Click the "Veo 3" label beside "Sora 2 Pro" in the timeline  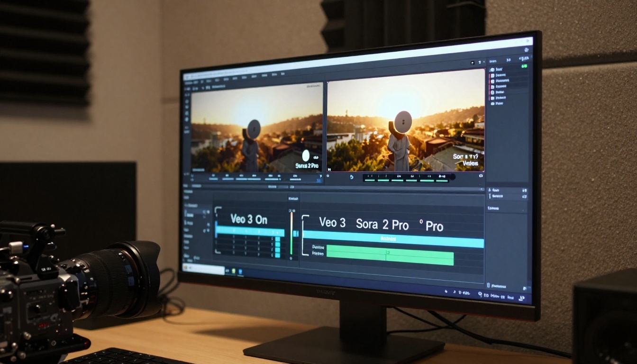pos(332,222)
